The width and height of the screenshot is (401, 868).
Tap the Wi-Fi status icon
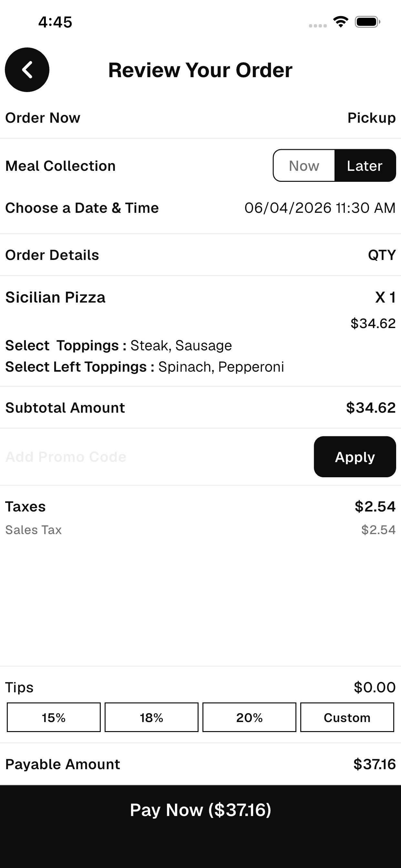click(x=341, y=22)
